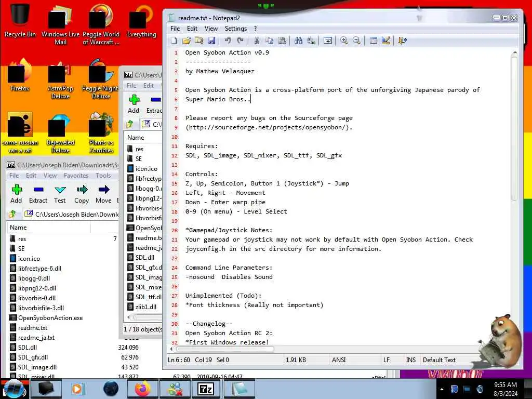Open Customize Schemes icon in Notepad2 toolbar
Screen dimensions: 532x399
point(386,41)
